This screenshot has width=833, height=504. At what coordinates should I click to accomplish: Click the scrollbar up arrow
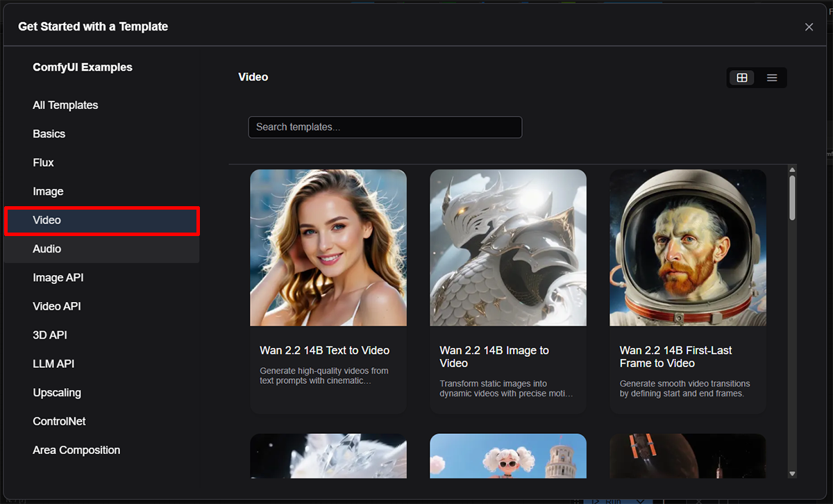point(792,169)
